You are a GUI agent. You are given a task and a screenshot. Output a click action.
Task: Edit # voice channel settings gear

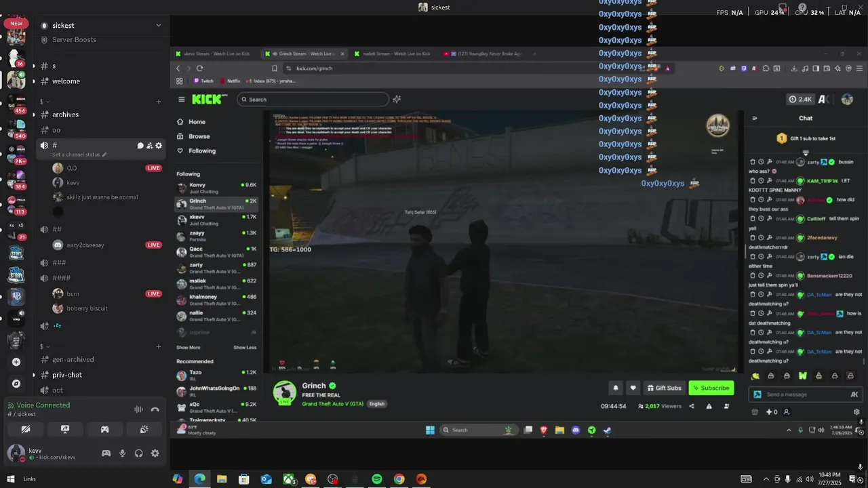pos(159,146)
